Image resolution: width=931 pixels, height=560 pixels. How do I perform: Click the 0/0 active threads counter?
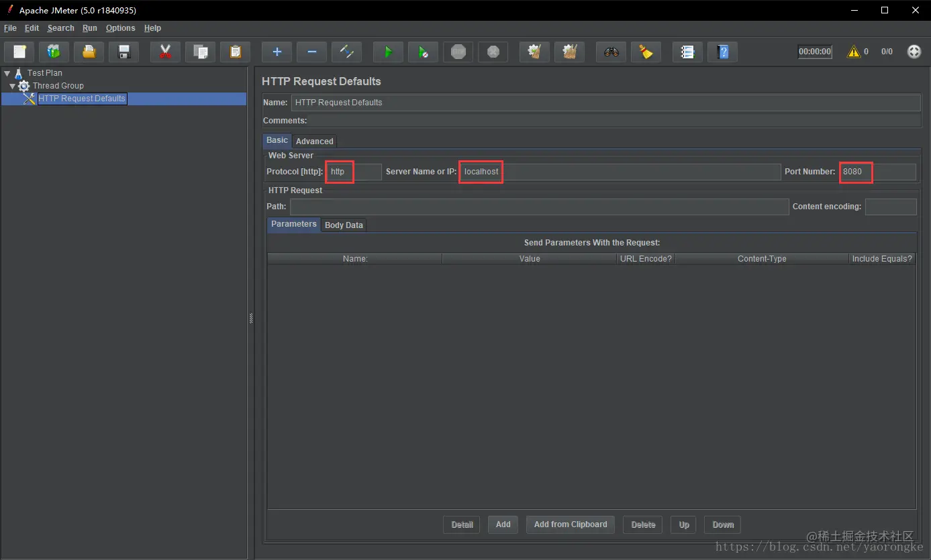click(x=887, y=52)
